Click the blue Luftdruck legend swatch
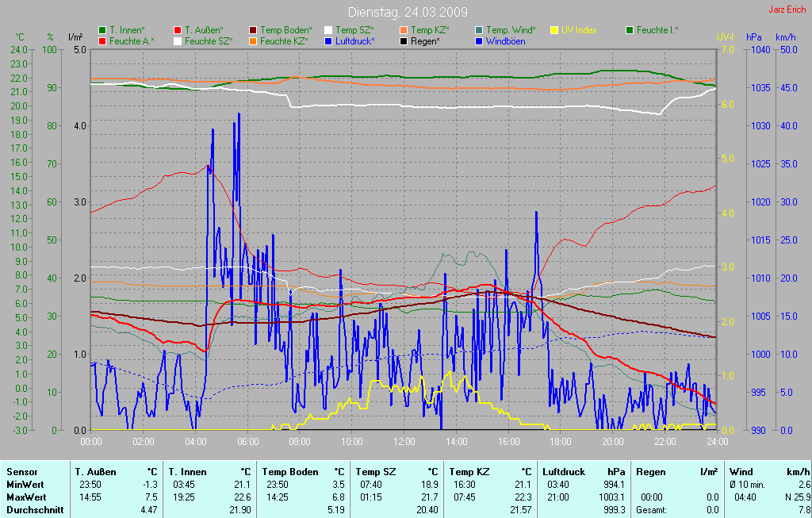The height and width of the screenshot is (518, 812). (328, 41)
